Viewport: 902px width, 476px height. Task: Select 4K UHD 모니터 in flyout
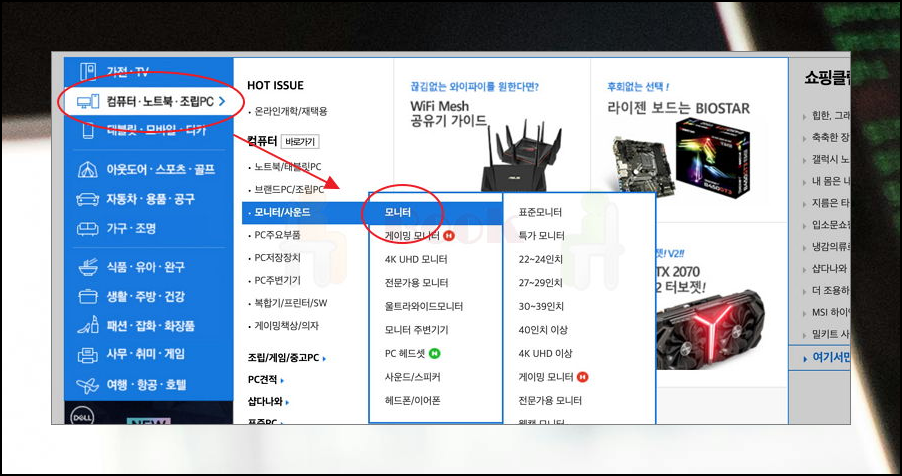[416, 260]
